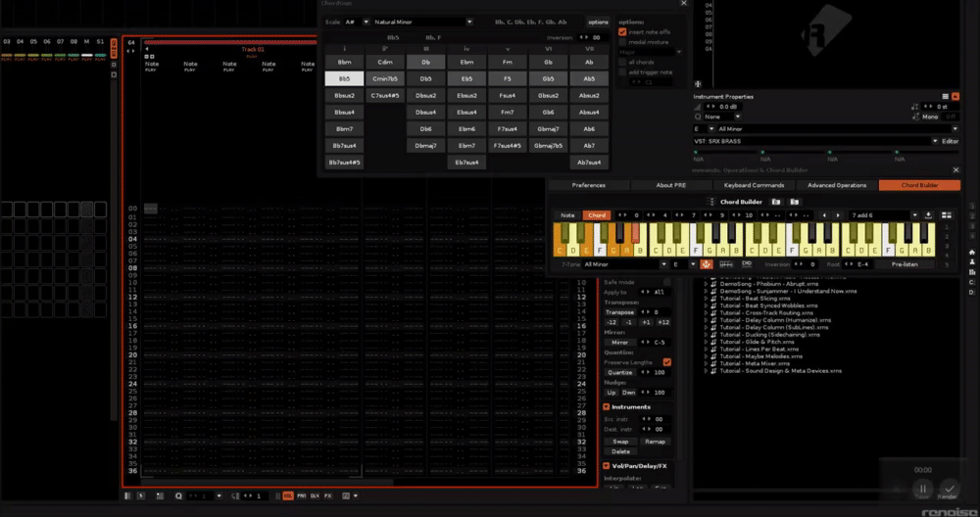Open the 7 add 6 chord preset dropdown
This screenshot has width=980, height=517.
(884, 214)
